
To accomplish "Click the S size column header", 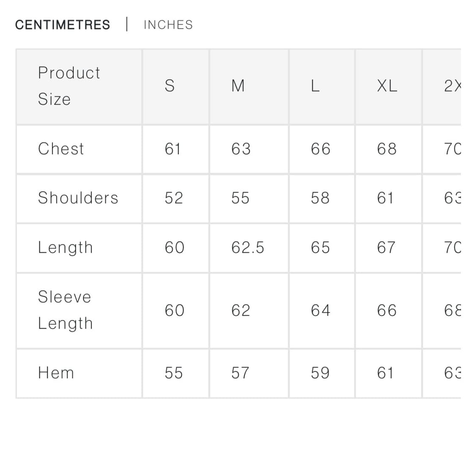I will pos(169,86).
